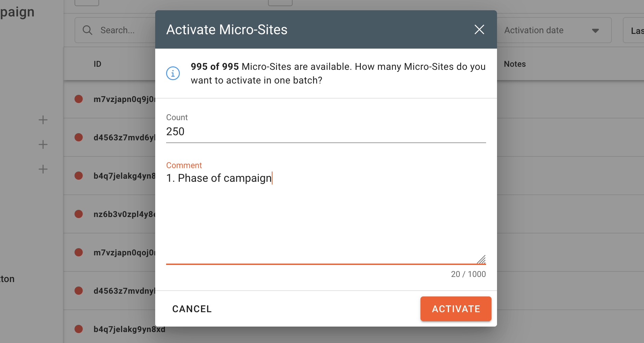
Task: Grab the comment textarea resize handle
Action: pos(482,260)
